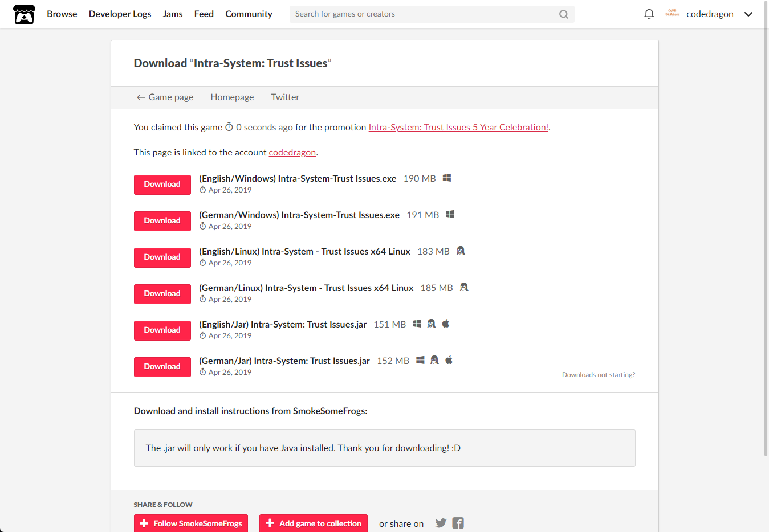
Task: Click Linux icon on German/Jar row
Action: (x=434, y=361)
